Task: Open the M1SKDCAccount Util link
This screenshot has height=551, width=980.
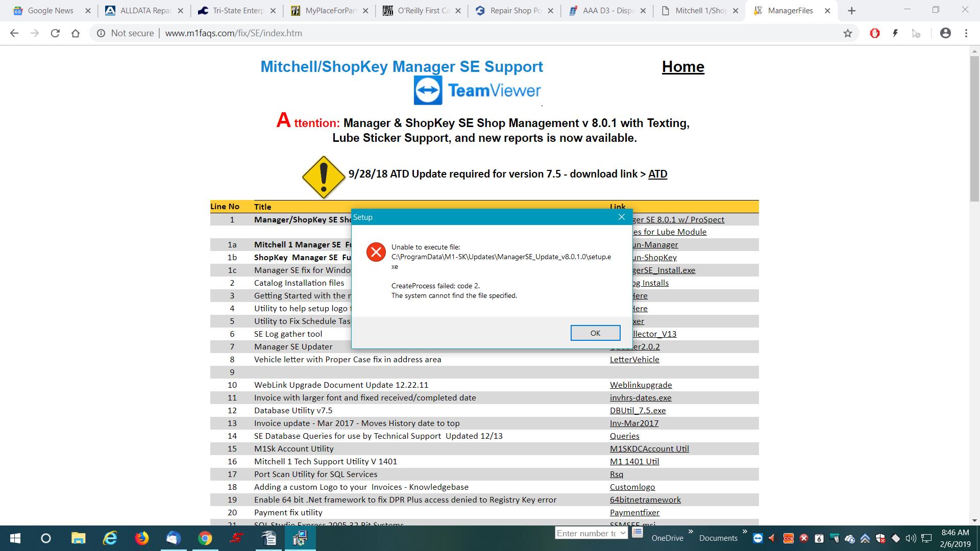Action: (649, 448)
